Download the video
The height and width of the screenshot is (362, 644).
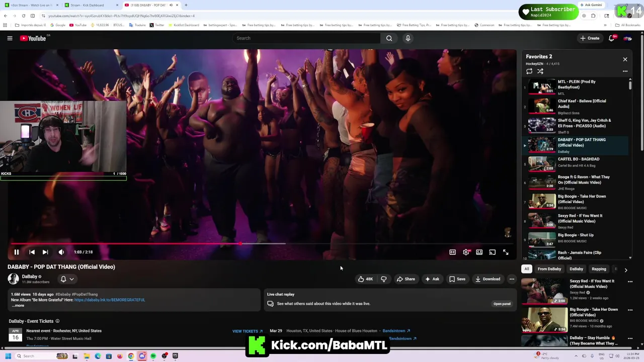pos(488,279)
